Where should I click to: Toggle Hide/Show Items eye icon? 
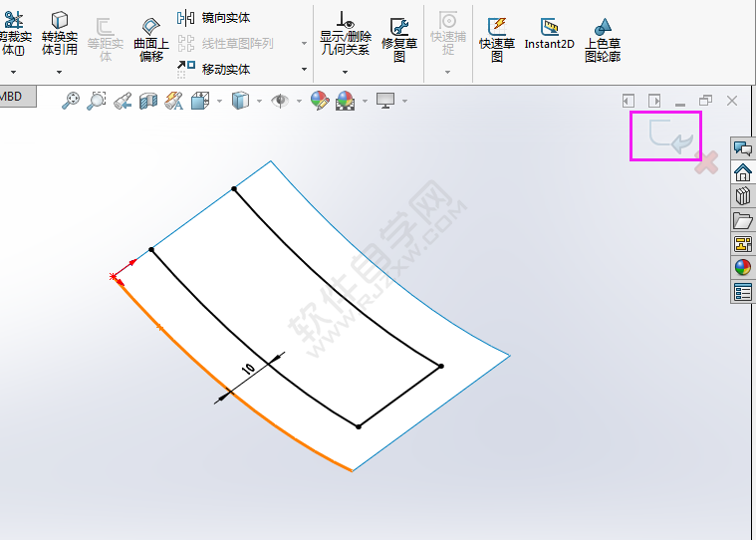280,101
